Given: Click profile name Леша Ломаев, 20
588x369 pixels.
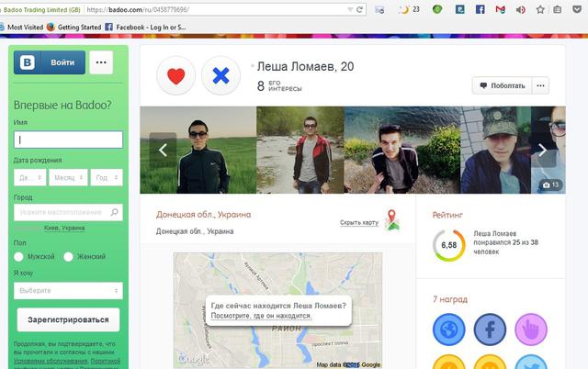Looking at the screenshot, I should tap(305, 66).
